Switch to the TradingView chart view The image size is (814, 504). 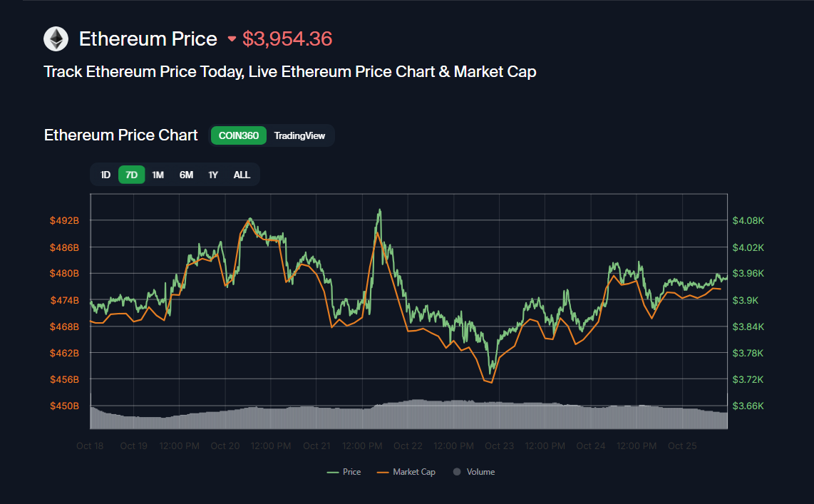click(x=299, y=135)
